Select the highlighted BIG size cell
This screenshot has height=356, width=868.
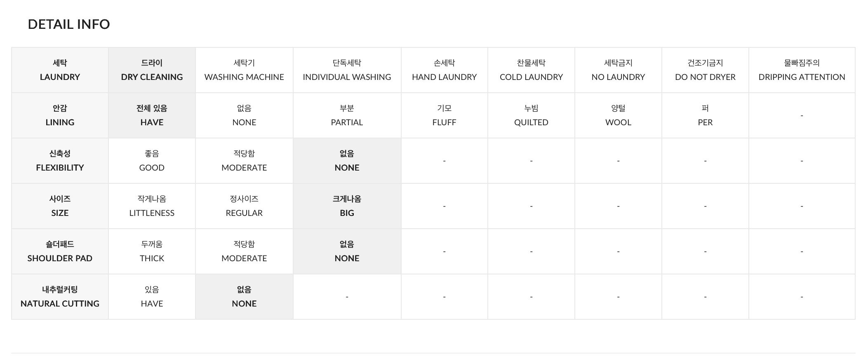click(x=347, y=206)
